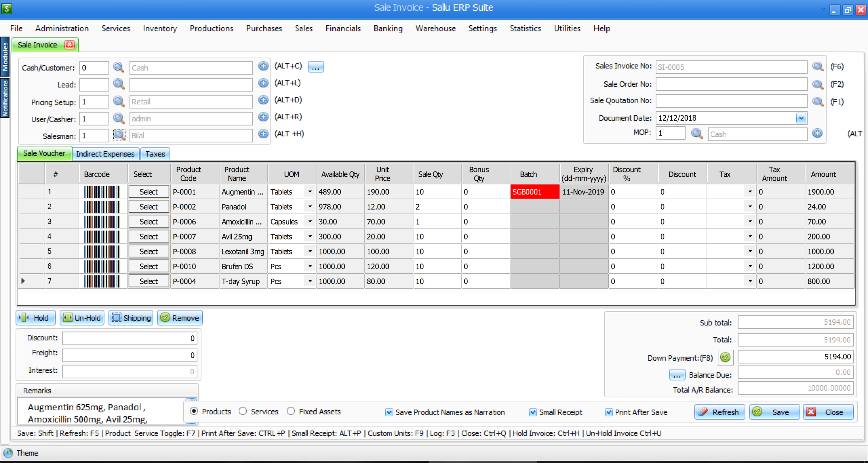Open Tax dropdown for Augmentin row
This screenshot has width=868, height=463.
(x=750, y=192)
